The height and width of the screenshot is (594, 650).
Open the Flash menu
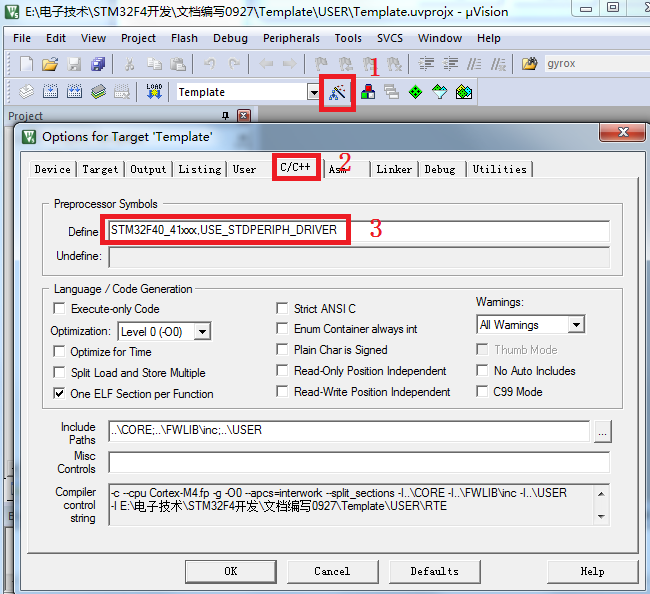tap(184, 38)
